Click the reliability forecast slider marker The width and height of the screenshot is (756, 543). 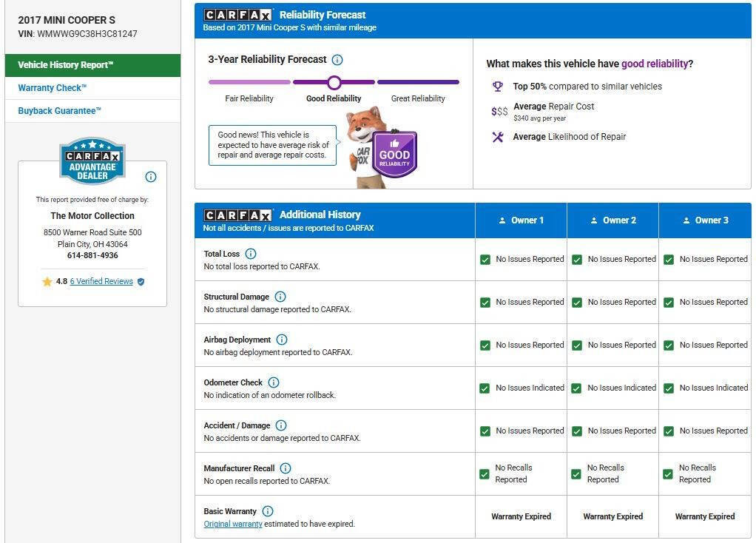[334, 82]
